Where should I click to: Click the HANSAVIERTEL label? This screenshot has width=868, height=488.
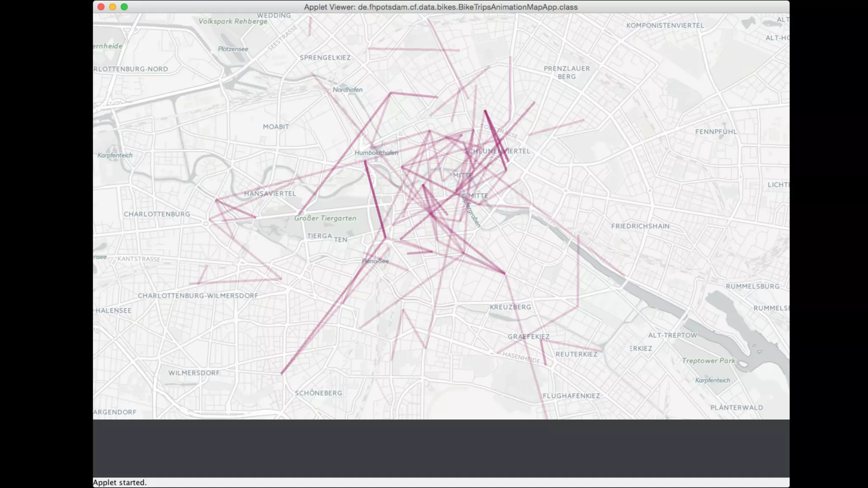[270, 194]
